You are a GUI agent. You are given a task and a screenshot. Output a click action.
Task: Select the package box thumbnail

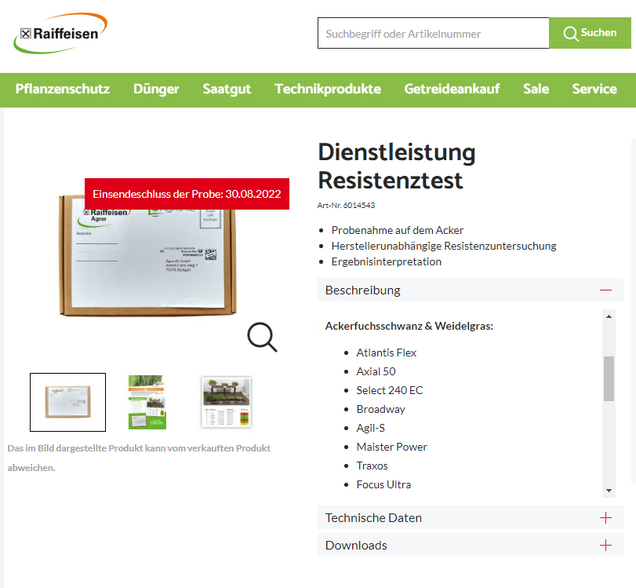[68, 402]
